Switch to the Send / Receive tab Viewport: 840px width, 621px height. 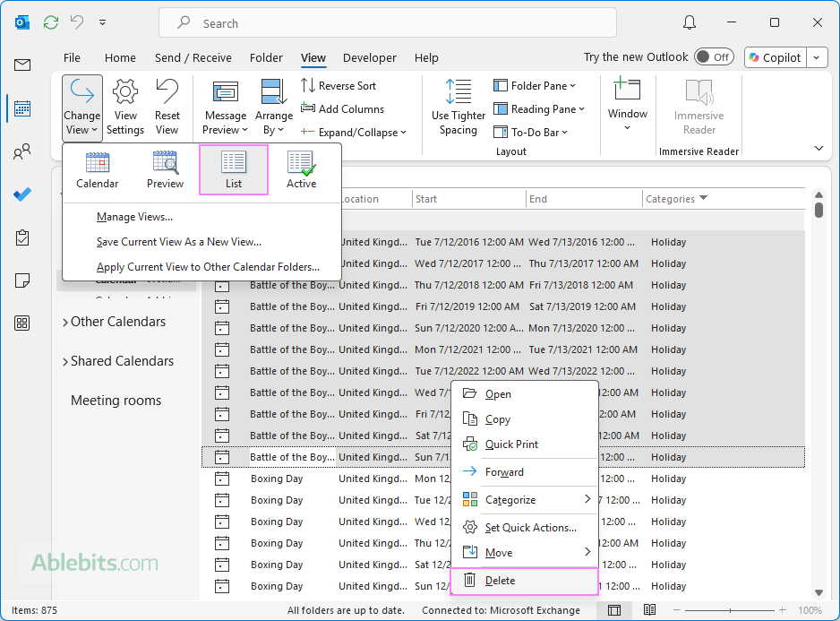(x=193, y=57)
